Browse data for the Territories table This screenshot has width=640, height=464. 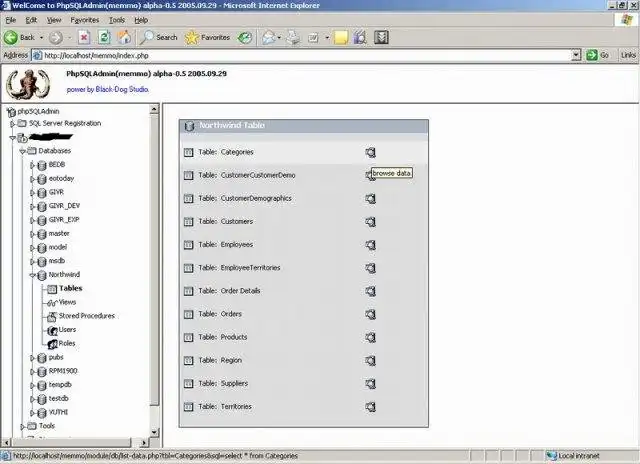click(x=370, y=407)
